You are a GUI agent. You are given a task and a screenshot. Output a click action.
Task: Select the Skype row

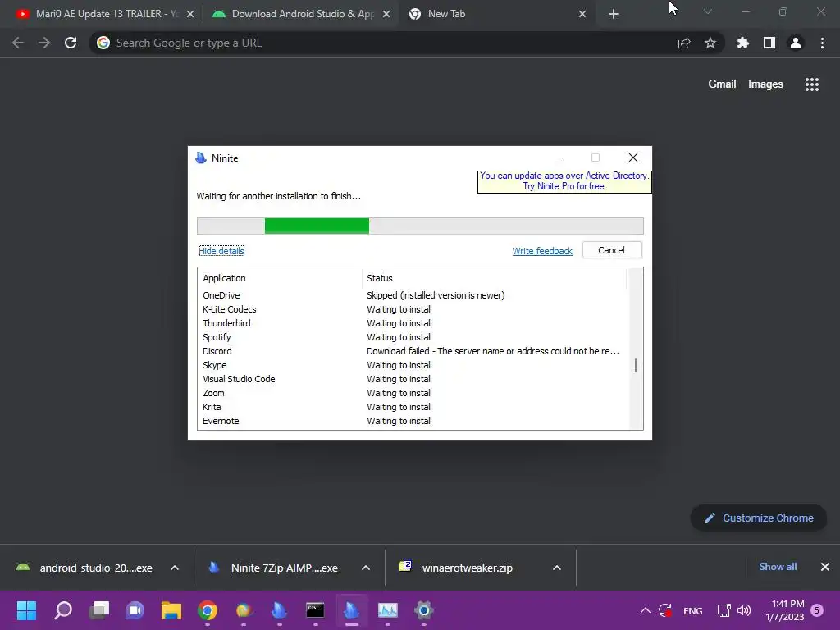(x=413, y=365)
